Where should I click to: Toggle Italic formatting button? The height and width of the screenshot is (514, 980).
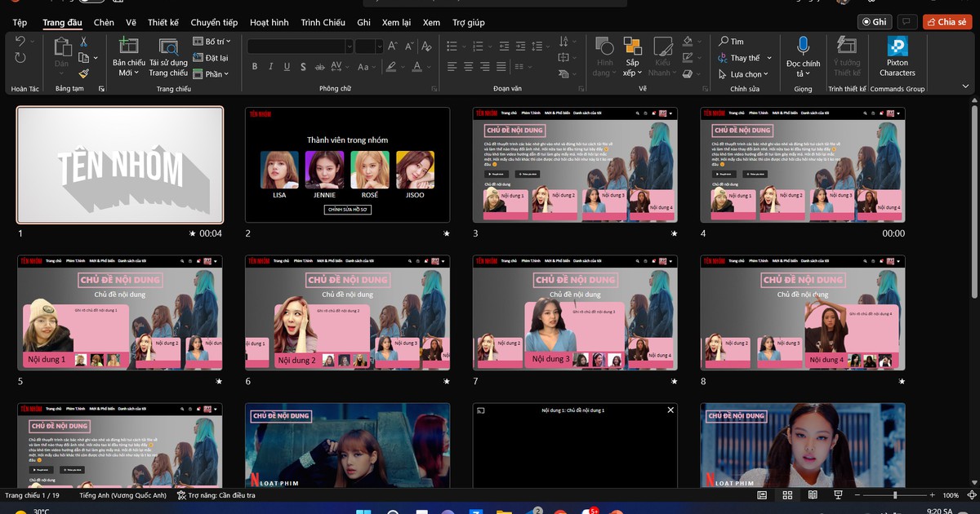pos(273,67)
